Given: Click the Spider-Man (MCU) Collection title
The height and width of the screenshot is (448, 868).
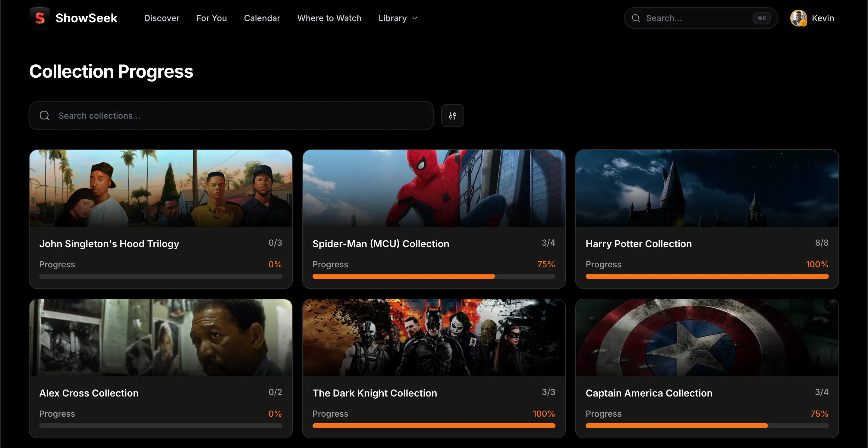Looking at the screenshot, I should (x=381, y=244).
